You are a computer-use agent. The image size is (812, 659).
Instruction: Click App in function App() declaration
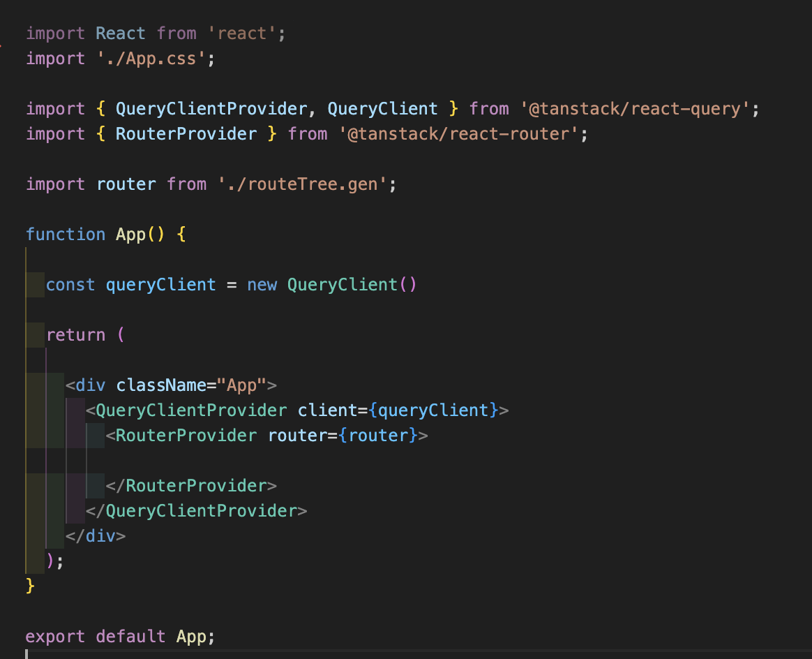[x=130, y=235]
